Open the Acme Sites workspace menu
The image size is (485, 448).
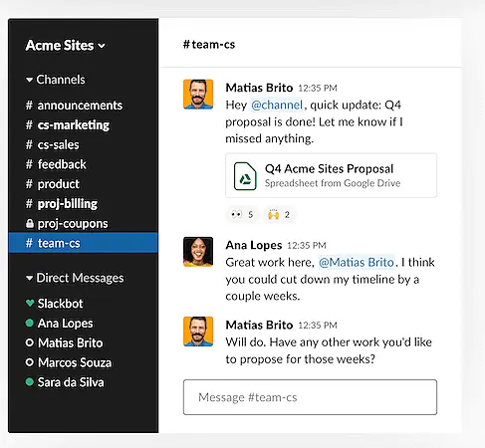[65, 46]
